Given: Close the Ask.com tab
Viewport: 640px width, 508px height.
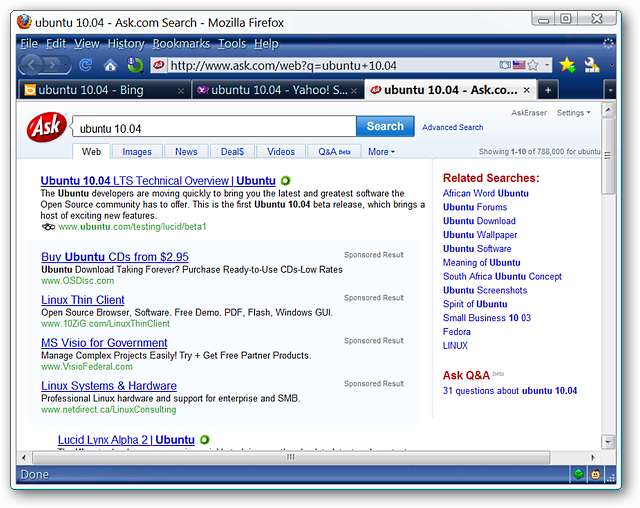Looking at the screenshot, I should (x=527, y=90).
